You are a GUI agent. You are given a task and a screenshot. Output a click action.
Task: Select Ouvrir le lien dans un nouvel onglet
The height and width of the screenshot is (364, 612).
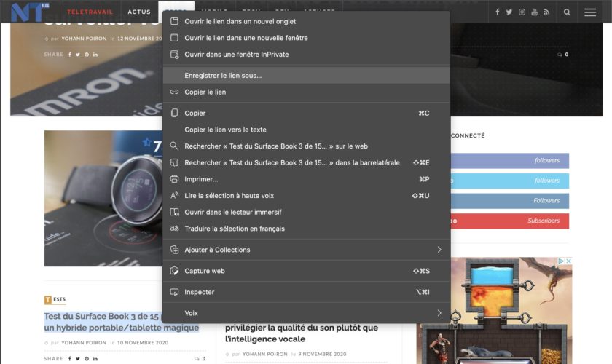240,21
